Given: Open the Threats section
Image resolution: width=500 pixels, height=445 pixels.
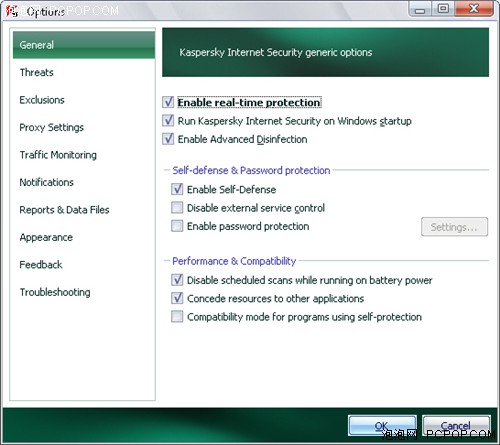Looking at the screenshot, I should click(x=36, y=72).
